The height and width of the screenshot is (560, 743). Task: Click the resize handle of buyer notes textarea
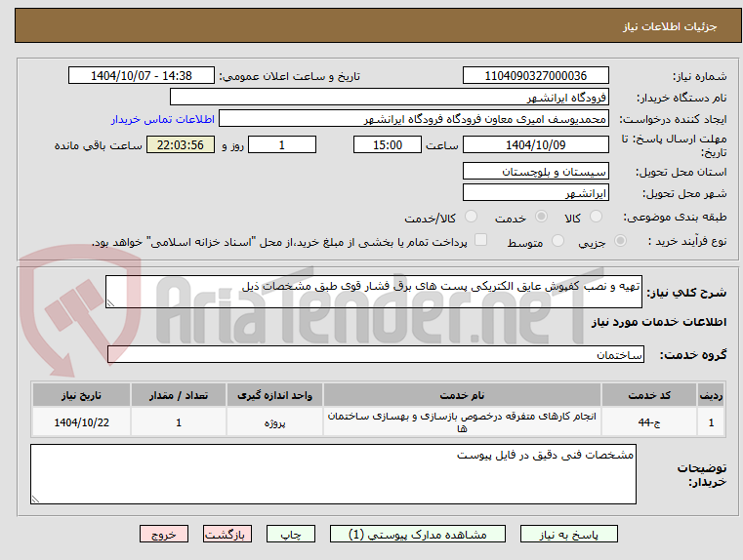(x=35, y=499)
